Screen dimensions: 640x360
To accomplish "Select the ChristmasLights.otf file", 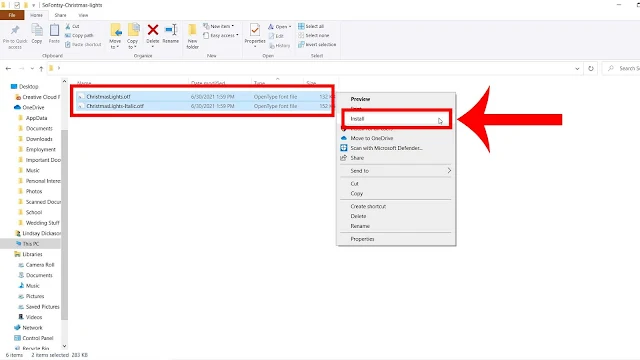I will click(204, 97).
